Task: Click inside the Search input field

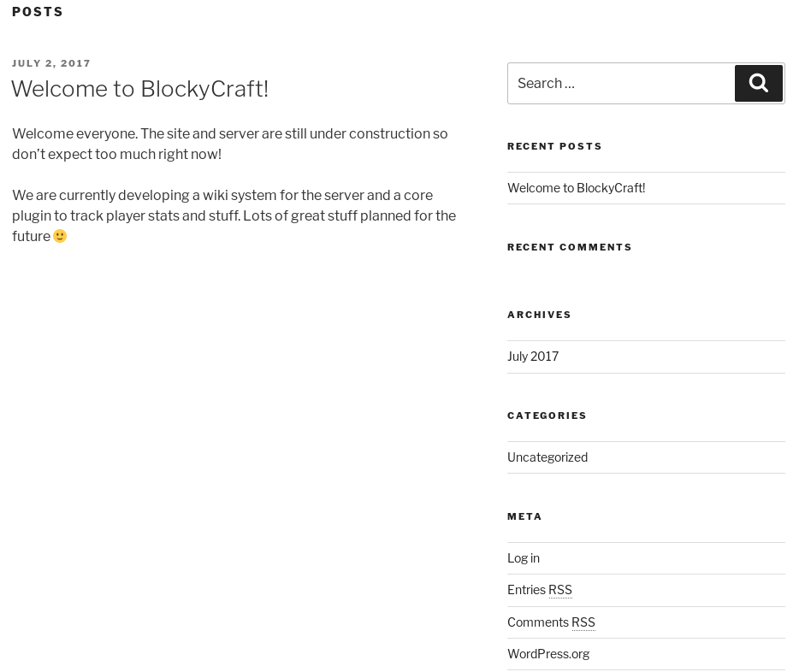Action: click(x=616, y=83)
